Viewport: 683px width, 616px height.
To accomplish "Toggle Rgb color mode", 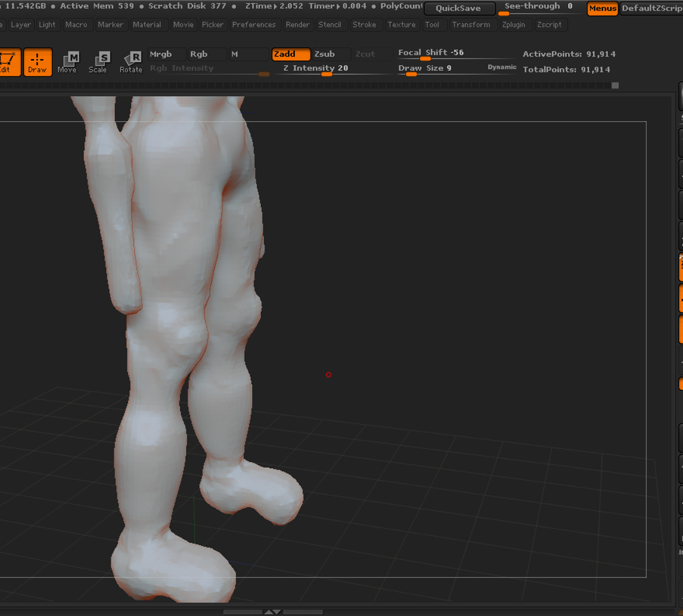I will tap(207, 54).
